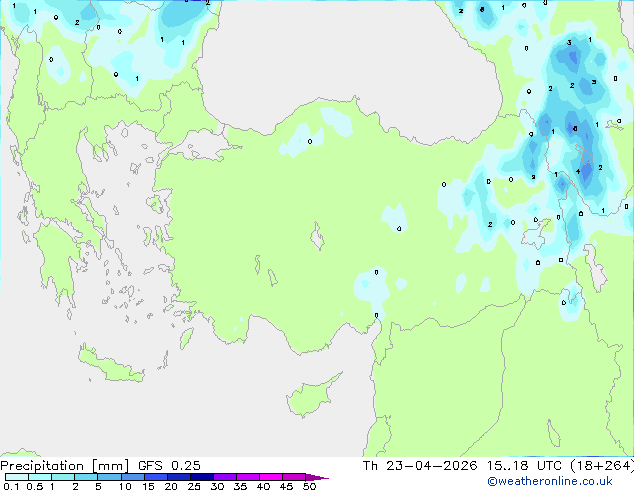Click the legend scale label "50"
Viewport: 634px width, 490px height.
[310, 486]
